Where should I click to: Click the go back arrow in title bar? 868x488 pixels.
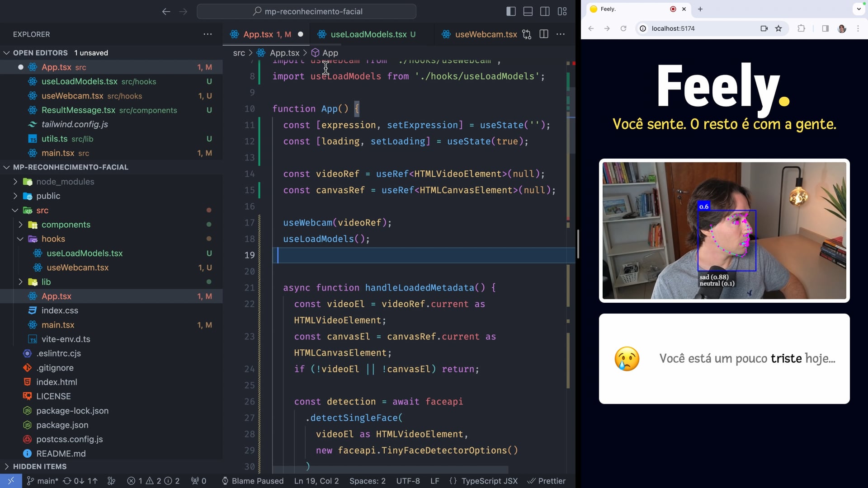pos(166,11)
